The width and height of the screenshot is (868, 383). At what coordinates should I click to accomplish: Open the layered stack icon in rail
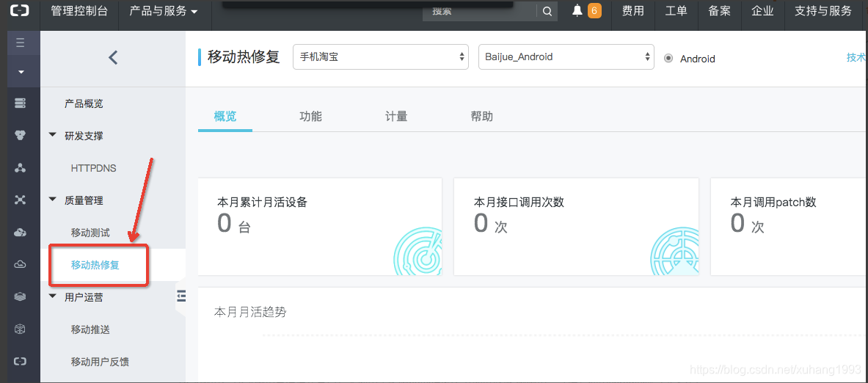coord(21,296)
